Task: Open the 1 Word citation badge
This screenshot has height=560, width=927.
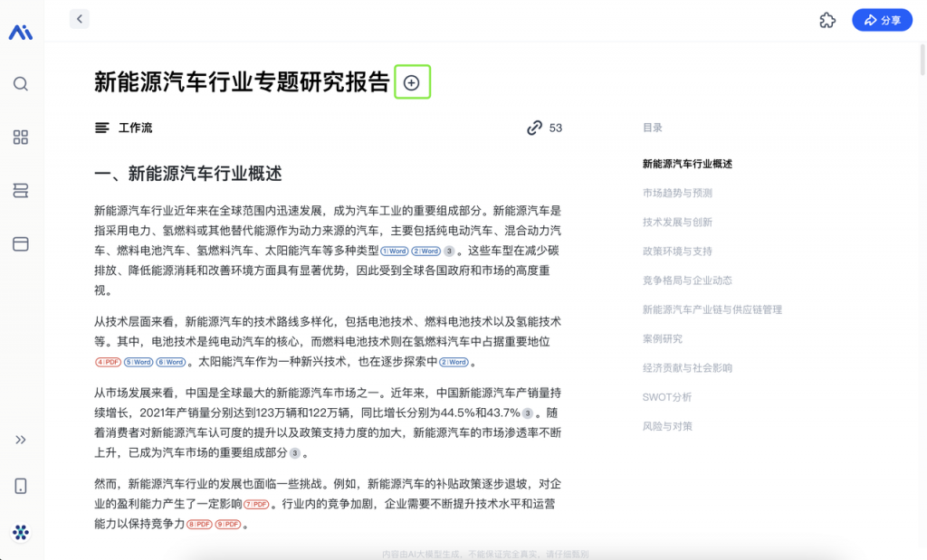Action: [x=395, y=252]
